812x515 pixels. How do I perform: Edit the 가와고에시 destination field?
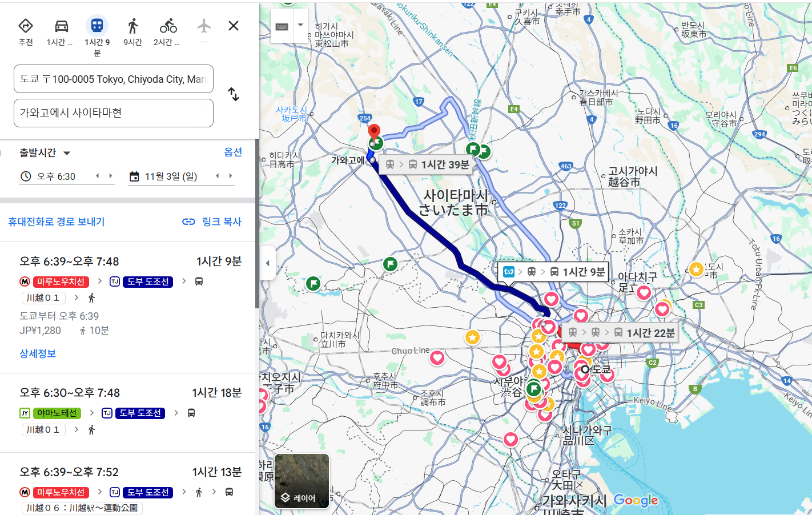(x=114, y=113)
